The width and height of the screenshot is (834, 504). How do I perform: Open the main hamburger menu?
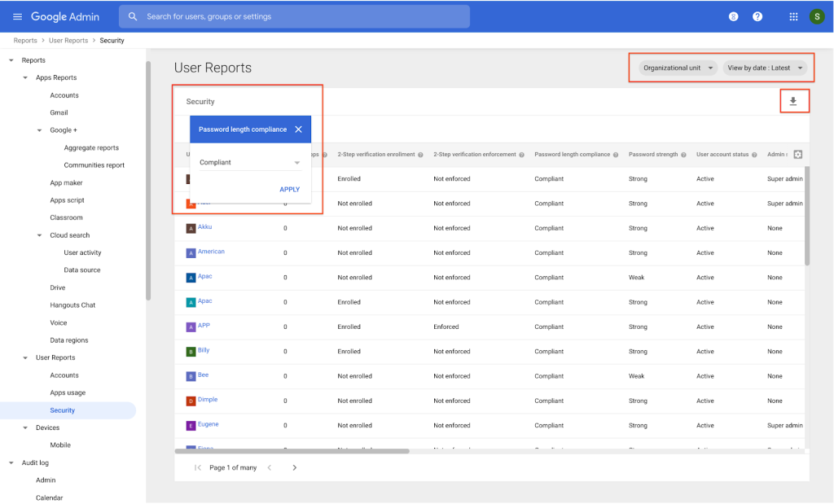click(17, 16)
